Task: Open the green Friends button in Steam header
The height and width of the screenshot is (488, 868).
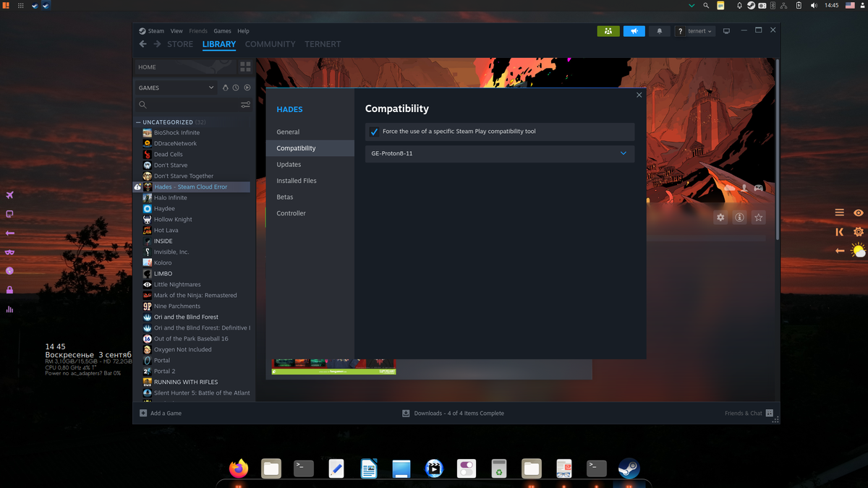Action: [x=608, y=31]
